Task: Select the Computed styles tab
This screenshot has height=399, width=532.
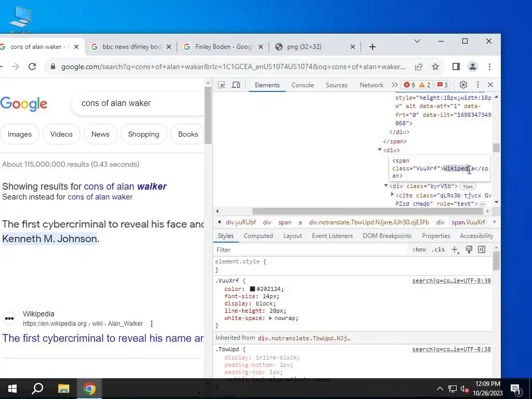Action: point(258,236)
